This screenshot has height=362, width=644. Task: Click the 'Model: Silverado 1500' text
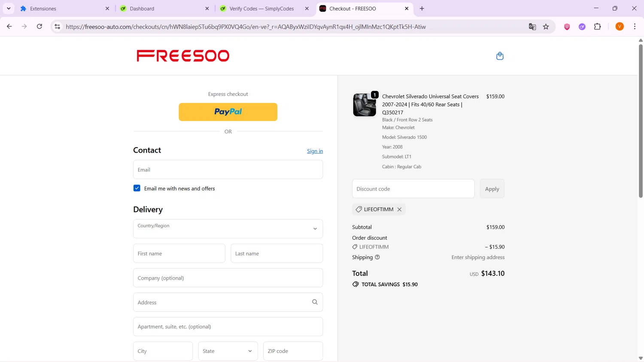click(x=404, y=137)
